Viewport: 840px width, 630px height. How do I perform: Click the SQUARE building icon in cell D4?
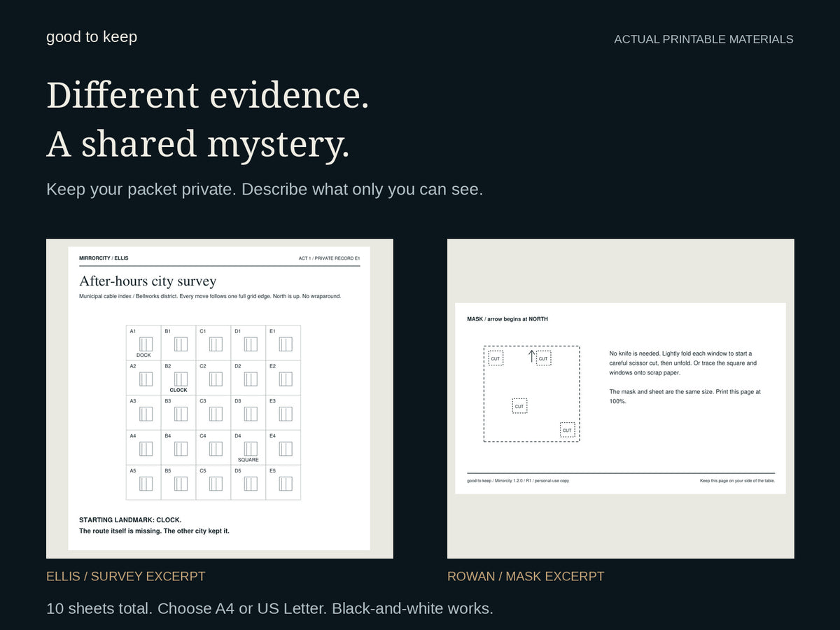coord(251,449)
